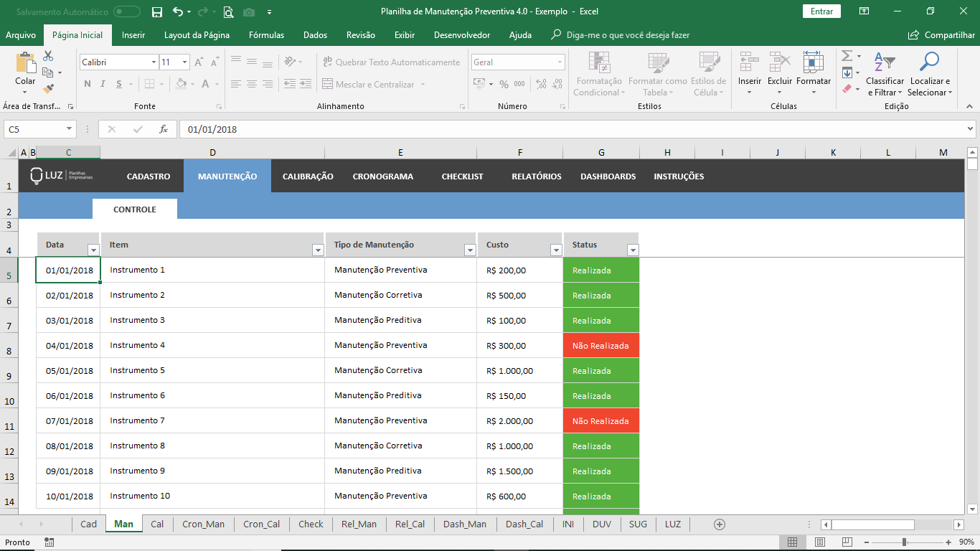Add a new sheet with plus icon
This screenshot has width=980, height=551.
click(720, 524)
